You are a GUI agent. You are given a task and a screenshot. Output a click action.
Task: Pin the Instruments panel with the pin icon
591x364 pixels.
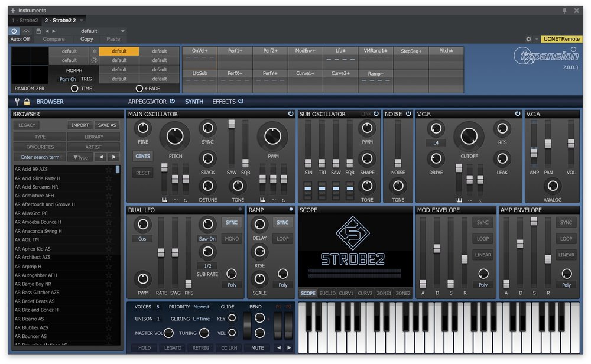click(564, 11)
